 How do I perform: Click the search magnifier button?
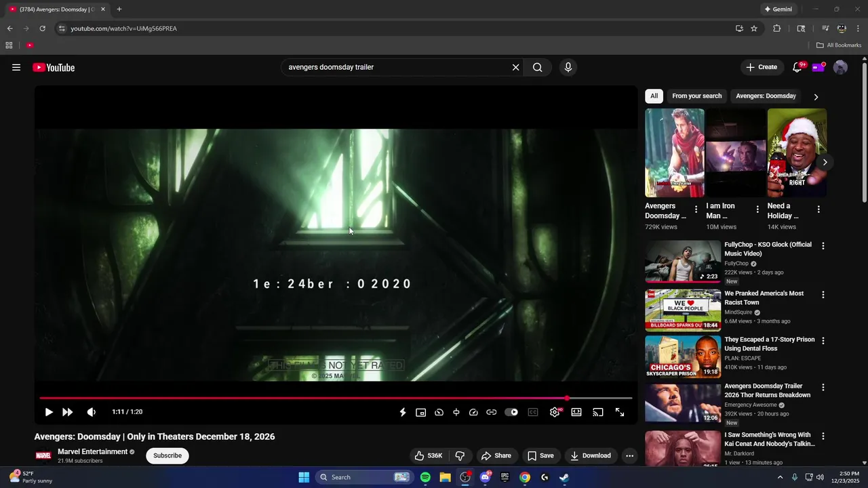537,67
